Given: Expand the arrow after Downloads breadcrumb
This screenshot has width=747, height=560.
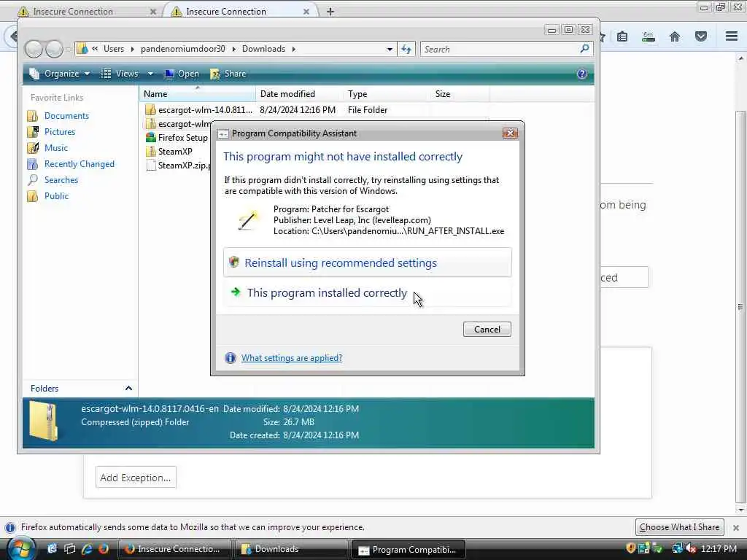Looking at the screenshot, I should pyautogui.click(x=293, y=49).
